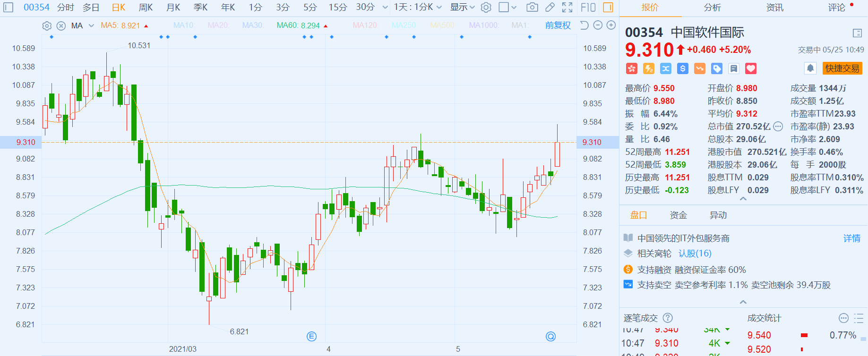Open the 分析 analysis tab
868x356 pixels.
712,8
